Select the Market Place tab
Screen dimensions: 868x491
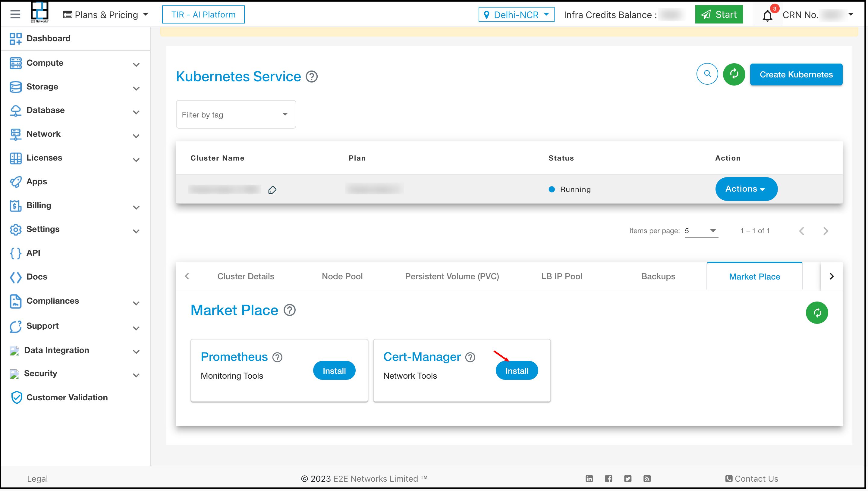click(x=754, y=277)
